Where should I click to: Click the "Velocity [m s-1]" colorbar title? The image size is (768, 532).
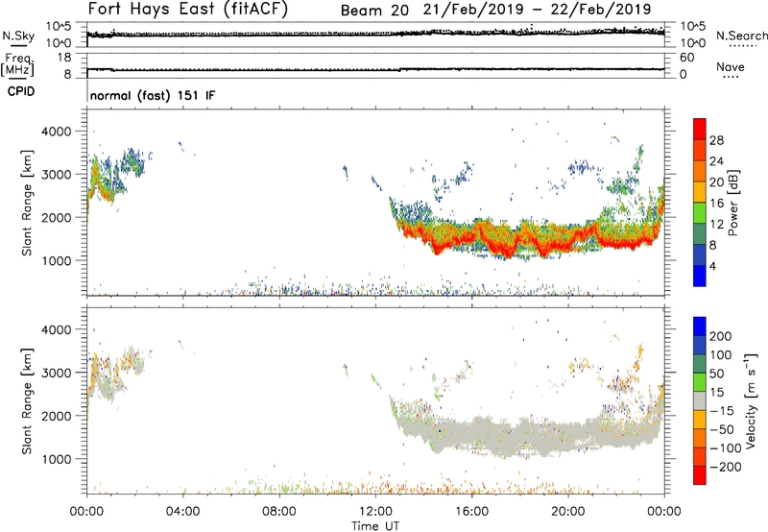click(x=751, y=400)
